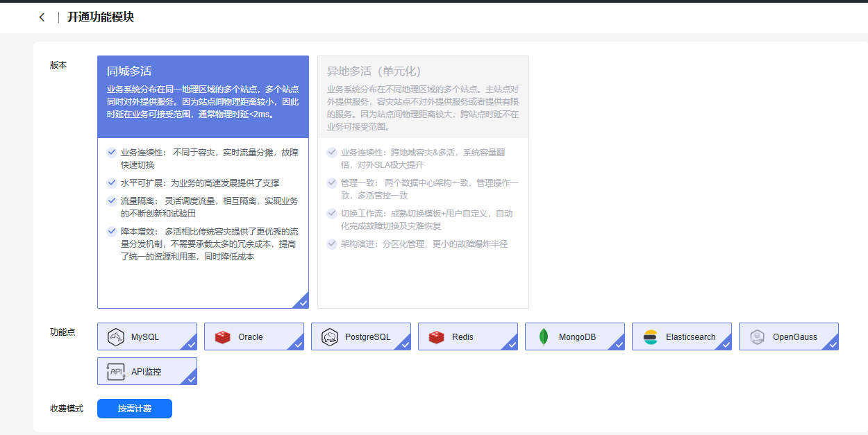868x435 pixels.
Task: Click the 开通功能模块 page title
Action: [x=101, y=17]
